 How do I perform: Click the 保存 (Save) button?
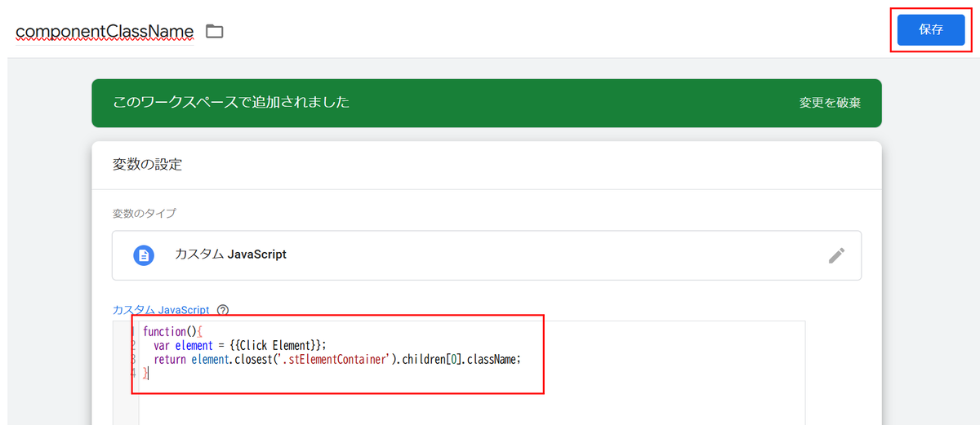(x=930, y=29)
